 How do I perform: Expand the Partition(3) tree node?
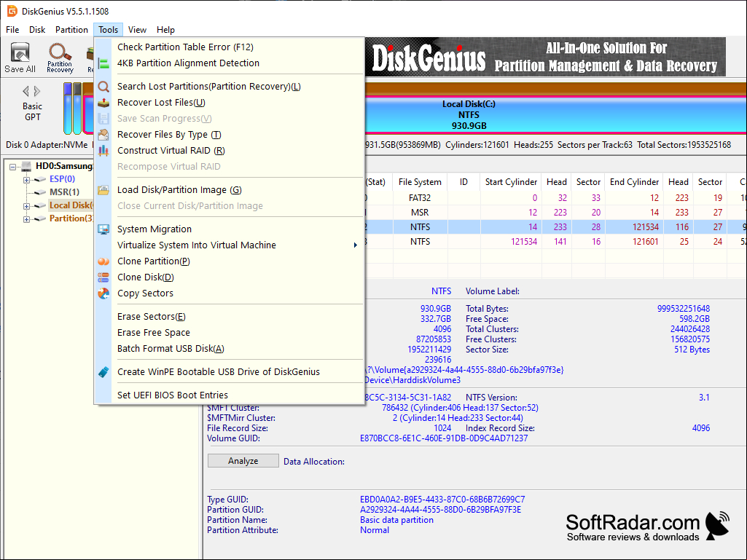[x=27, y=219]
